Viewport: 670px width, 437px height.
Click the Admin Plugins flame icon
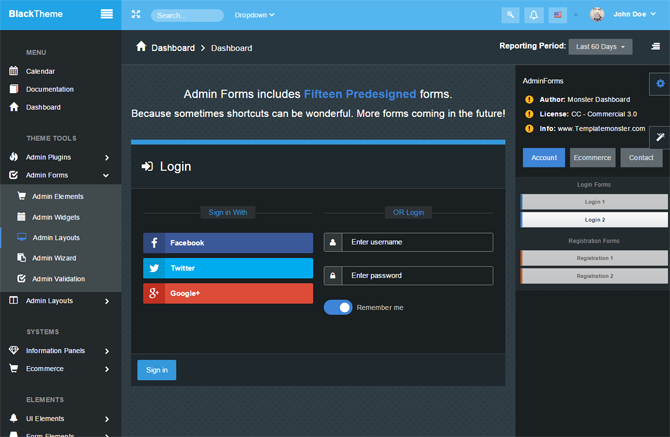(14, 157)
